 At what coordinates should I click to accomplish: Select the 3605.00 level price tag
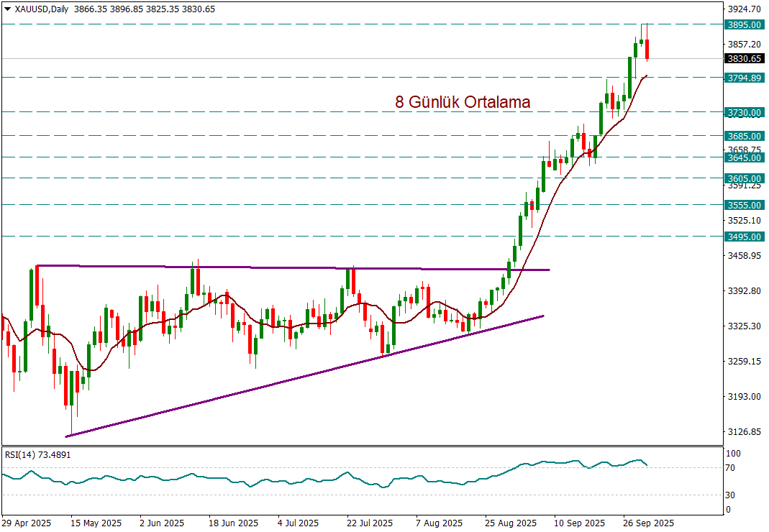pyautogui.click(x=744, y=178)
